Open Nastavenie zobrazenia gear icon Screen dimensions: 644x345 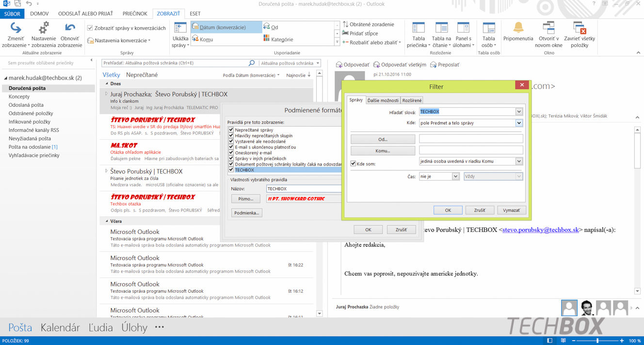click(x=44, y=28)
